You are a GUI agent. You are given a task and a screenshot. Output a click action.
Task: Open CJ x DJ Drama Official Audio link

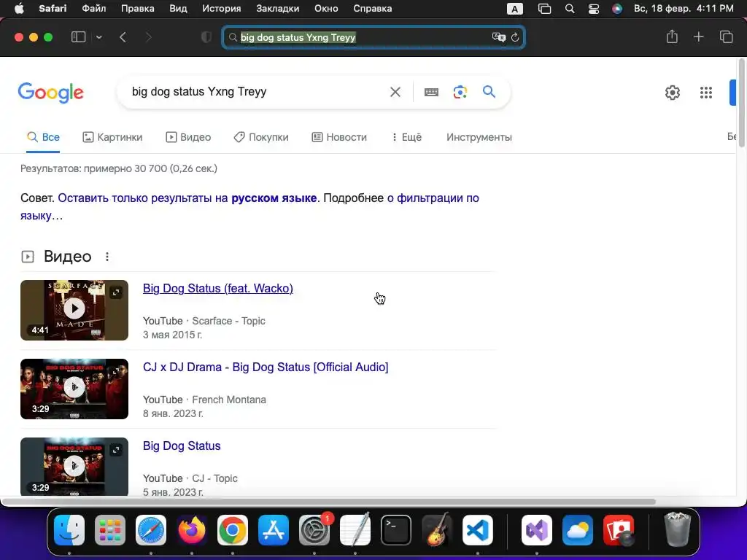tap(266, 367)
